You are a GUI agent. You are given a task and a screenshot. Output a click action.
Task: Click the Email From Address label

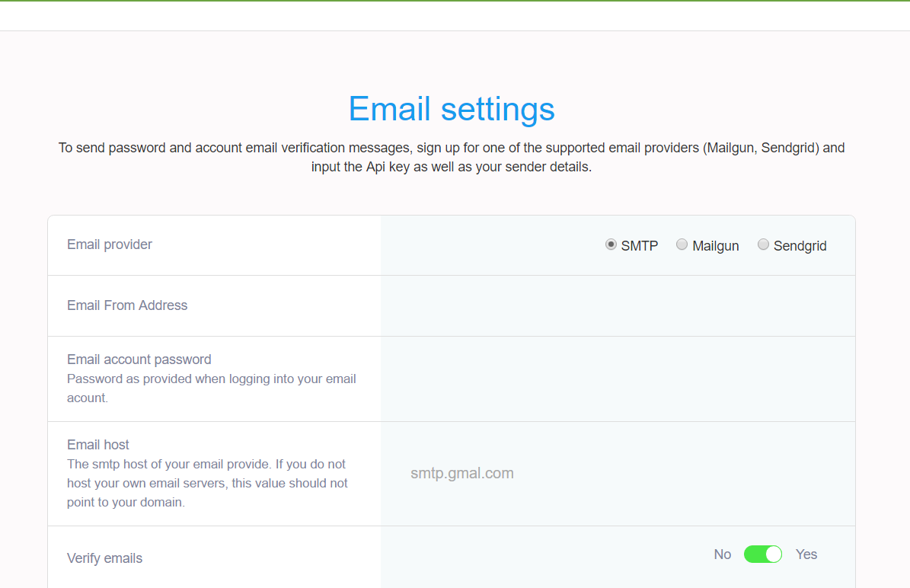pyautogui.click(x=127, y=305)
